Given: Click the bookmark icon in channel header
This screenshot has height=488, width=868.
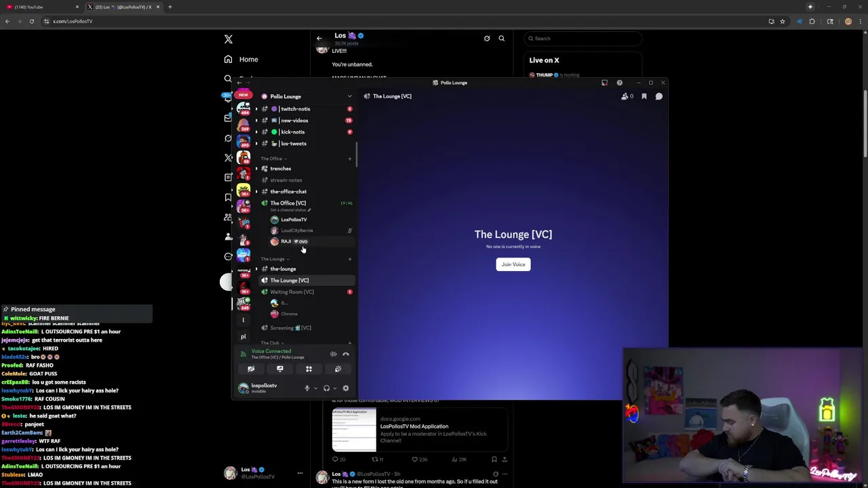Looking at the screenshot, I should click(x=644, y=96).
